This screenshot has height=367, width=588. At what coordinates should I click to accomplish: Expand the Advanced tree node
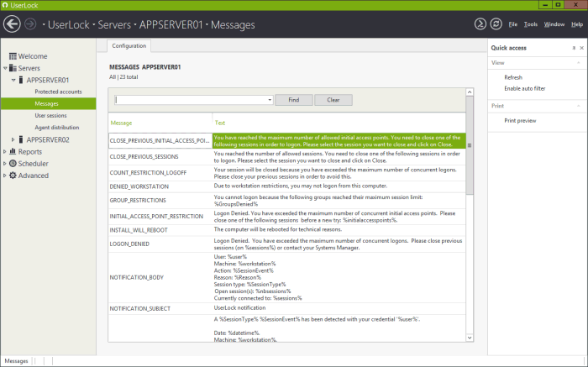(x=5, y=176)
